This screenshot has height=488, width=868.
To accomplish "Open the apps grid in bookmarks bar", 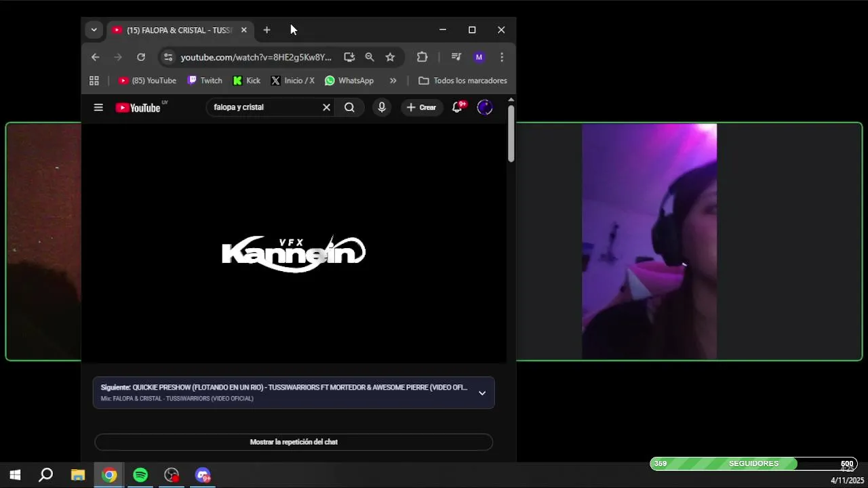I will point(94,81).
